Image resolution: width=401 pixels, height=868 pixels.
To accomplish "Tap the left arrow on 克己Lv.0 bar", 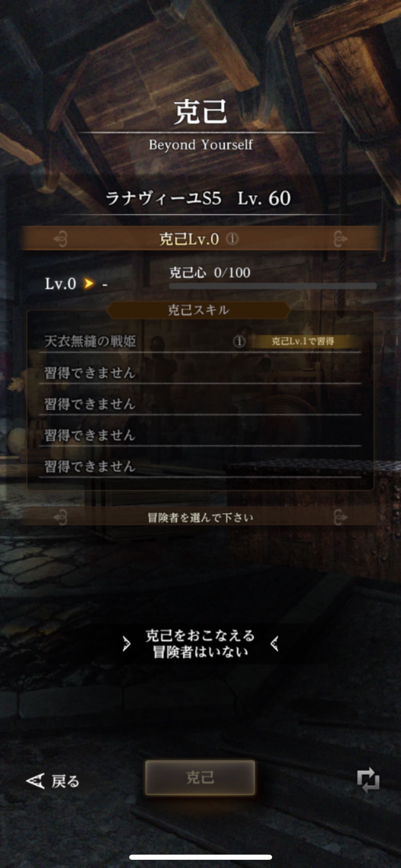I will tap(61, 239).
